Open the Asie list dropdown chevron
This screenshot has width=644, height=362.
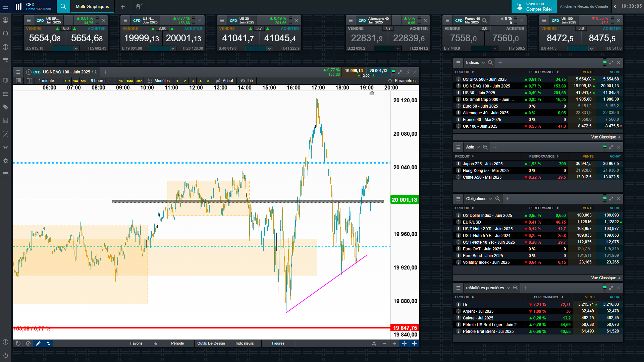(x=478, y=147)
